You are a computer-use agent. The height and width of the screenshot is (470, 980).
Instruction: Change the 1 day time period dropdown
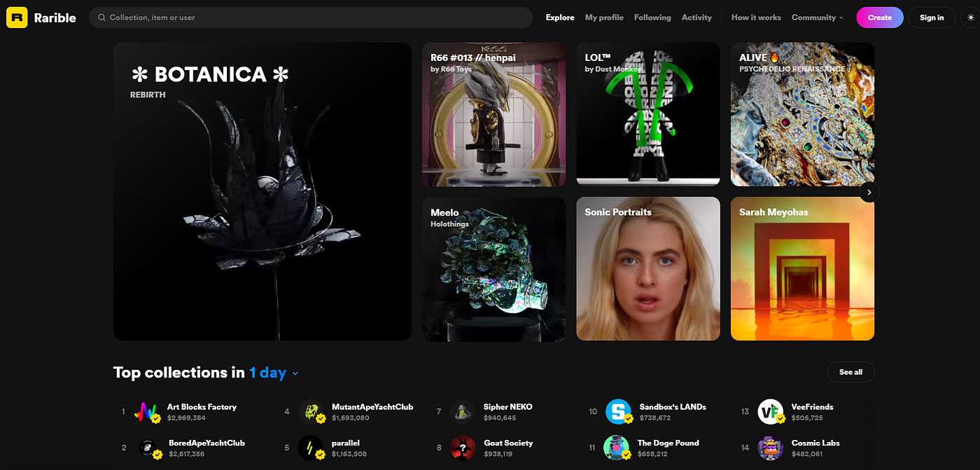[274, 373]
